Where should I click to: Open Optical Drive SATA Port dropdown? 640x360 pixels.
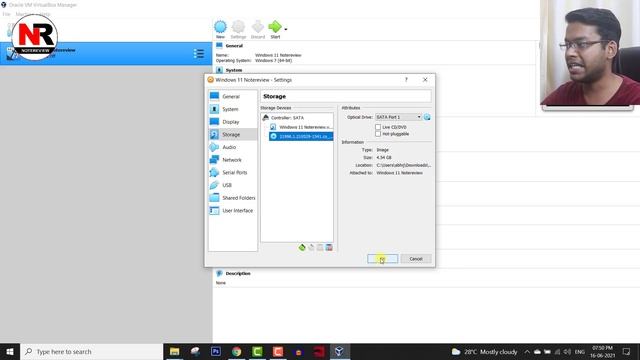(x=398, y=117)
